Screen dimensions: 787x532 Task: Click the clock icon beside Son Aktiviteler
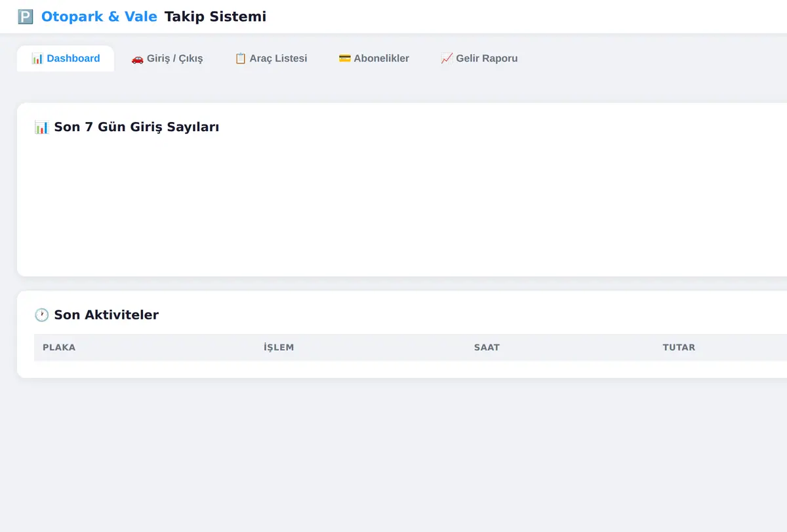point(41,315)
